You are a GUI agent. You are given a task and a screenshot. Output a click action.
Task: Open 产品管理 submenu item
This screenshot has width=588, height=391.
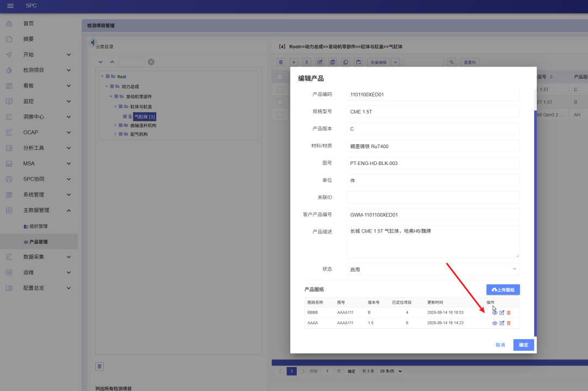(39, 242)
